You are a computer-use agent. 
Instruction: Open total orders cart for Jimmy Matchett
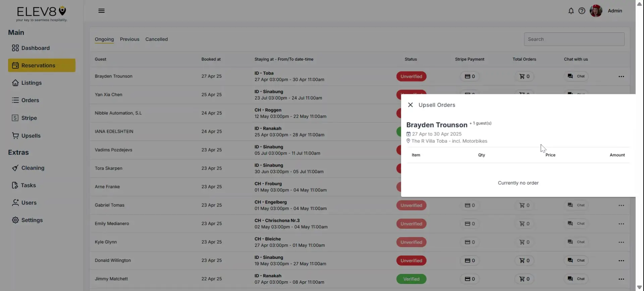point(524,279)
